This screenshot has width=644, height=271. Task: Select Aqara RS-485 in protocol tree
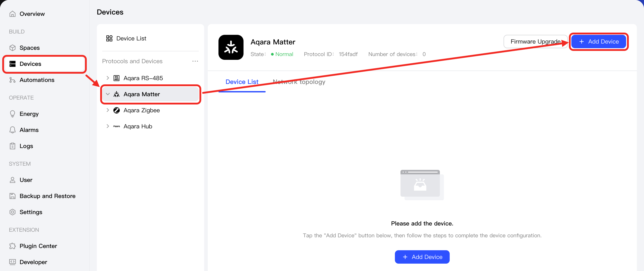[143, 78]
